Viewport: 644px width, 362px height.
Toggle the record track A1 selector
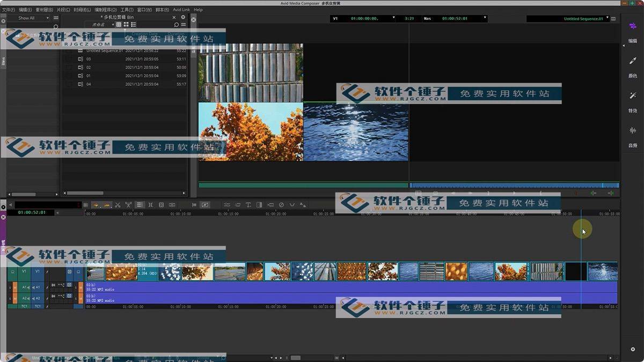(x=38, y=287)
